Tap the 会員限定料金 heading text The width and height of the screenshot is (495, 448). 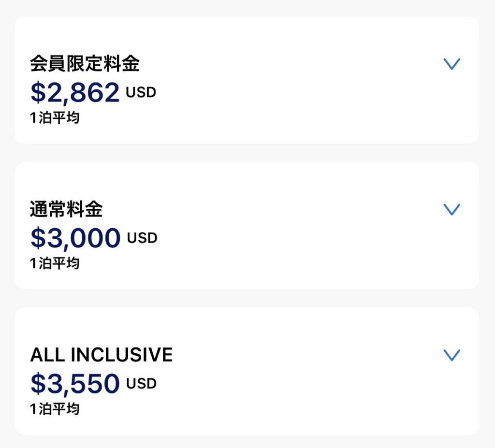point(85,64)
